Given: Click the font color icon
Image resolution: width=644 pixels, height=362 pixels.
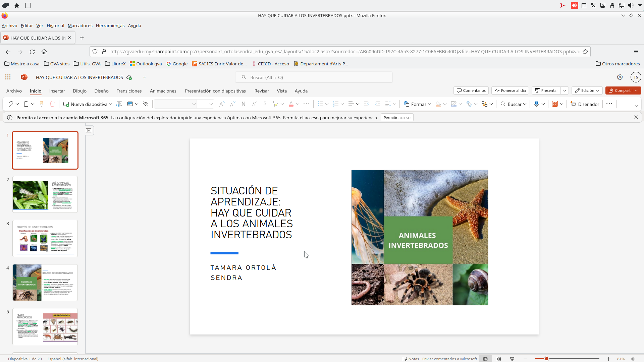Looking at the screenshot, I should [291, 104].
